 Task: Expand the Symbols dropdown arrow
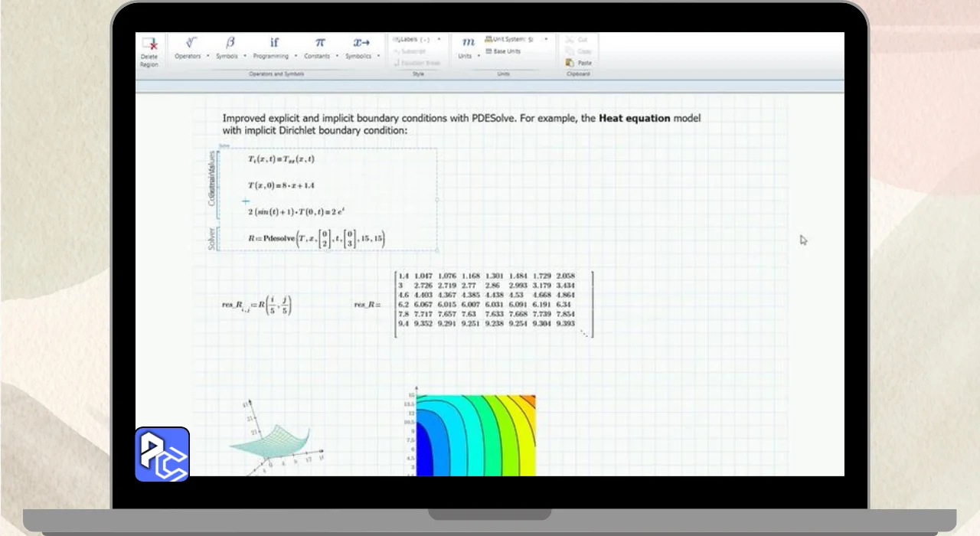pyautogui.click(x=245, y=56)
